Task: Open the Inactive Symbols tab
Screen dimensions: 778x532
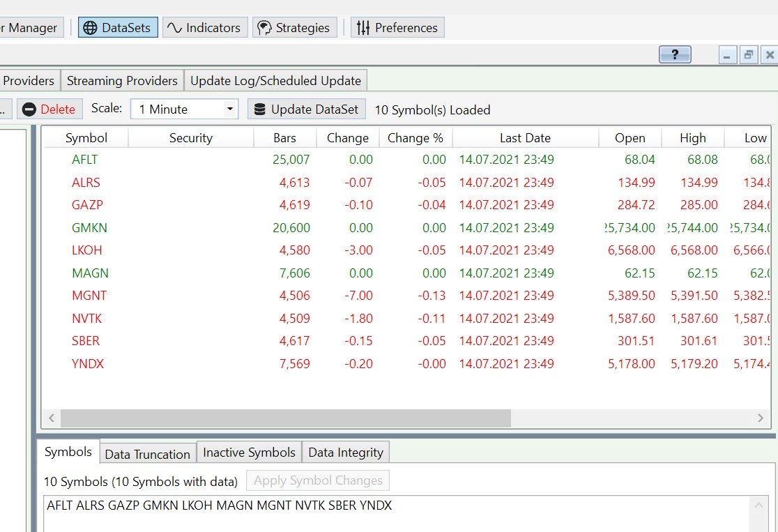Action: point(249,453)
